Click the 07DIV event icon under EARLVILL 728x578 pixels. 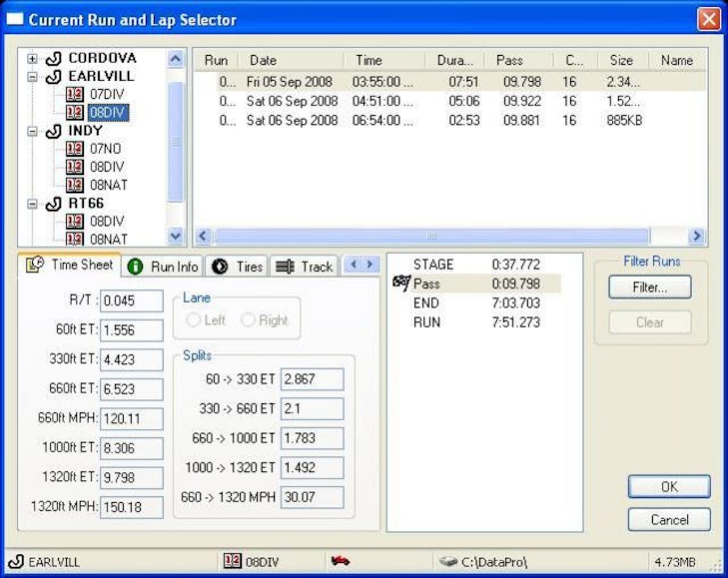[75, 95]
